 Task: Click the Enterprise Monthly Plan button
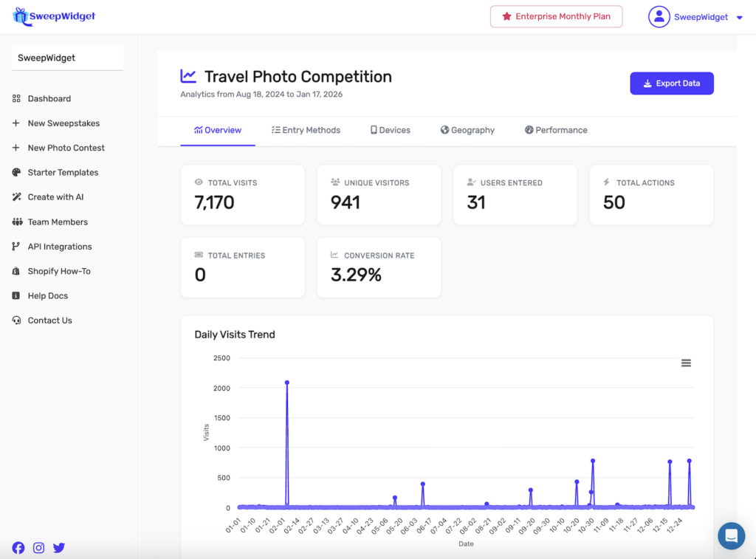[x=556, y=16]
